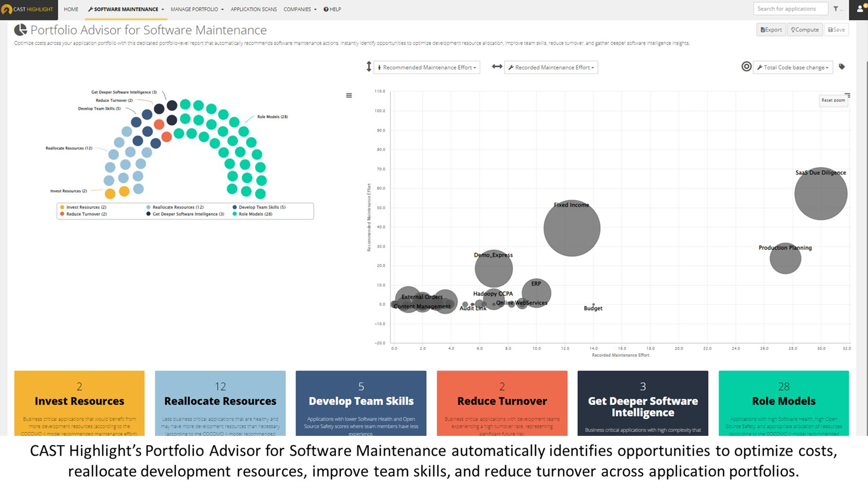Viewport: 868px width, 488px height.
Task: Open the SOFTWARE MAINTENANCE menu
Action: 126,9
